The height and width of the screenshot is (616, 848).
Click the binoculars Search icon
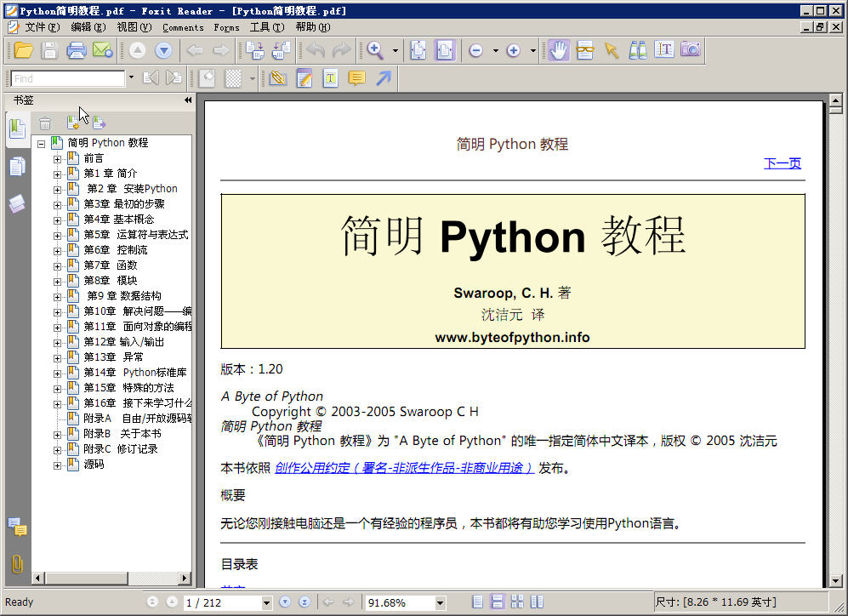click(x=637, y=50)
